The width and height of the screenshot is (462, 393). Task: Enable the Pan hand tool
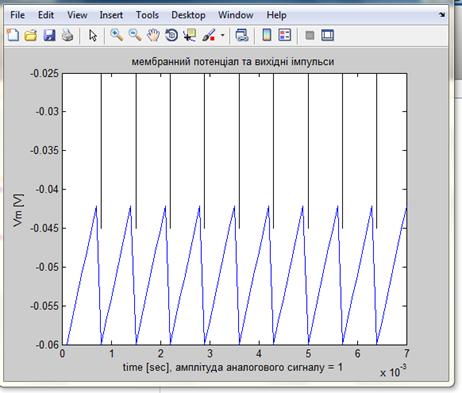tap(153, 35)
